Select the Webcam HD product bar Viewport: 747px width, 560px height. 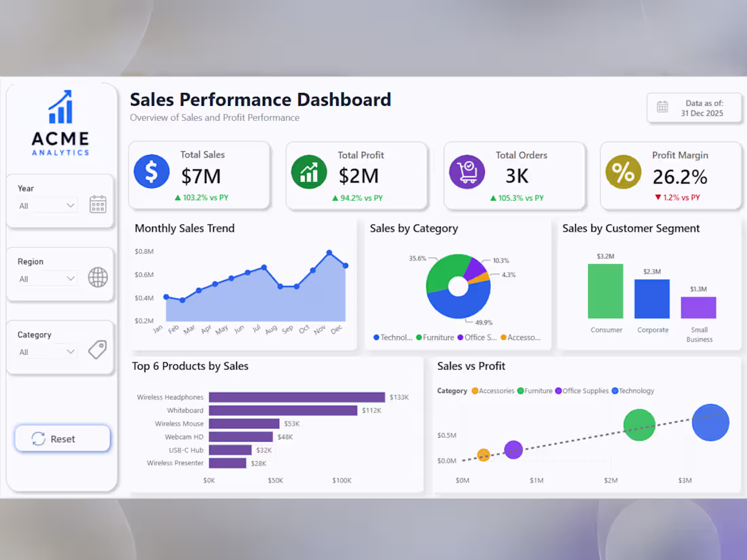(241, 436)
